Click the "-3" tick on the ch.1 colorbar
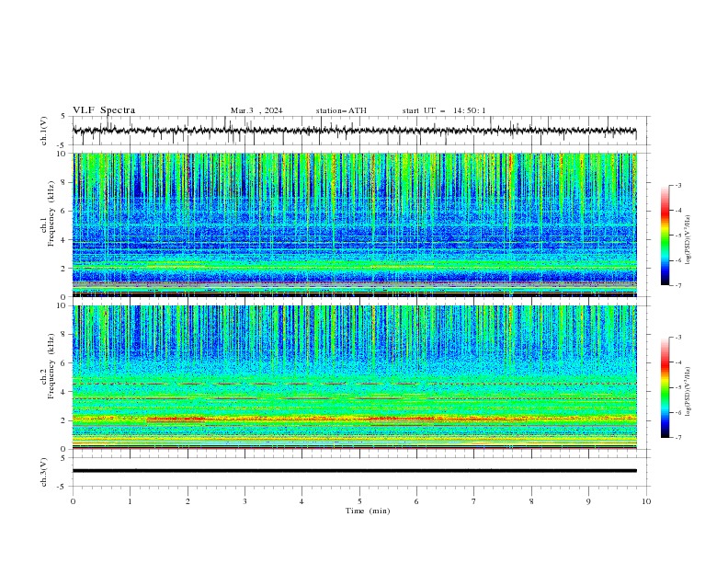728x563 pixels. [x=678, y=185]
